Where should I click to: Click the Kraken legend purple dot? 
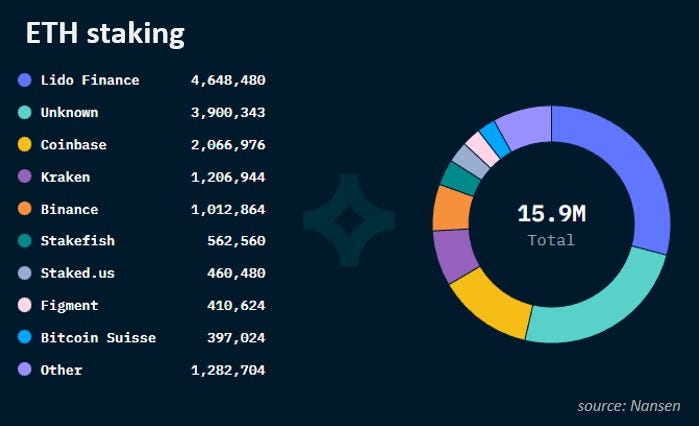pyautogui.click(x=25, y=176)
